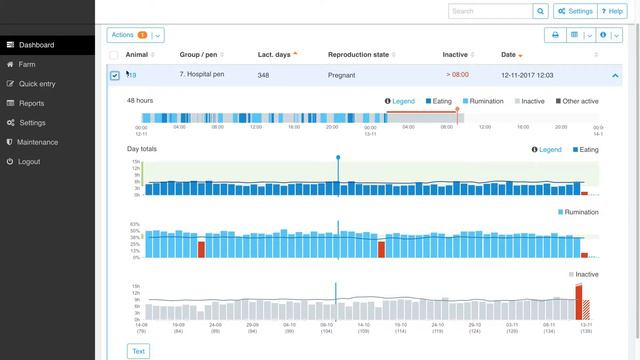This screenshot has height=360, width=640.
Task: Toggle Eating in the 48 hours legend
Action: click(438, 101)
